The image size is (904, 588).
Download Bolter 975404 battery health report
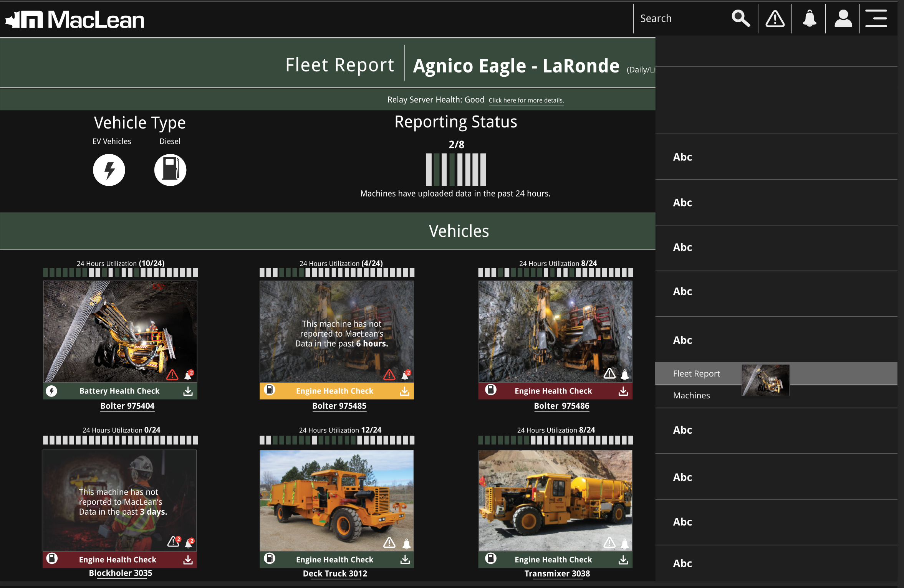coord(188,391)
